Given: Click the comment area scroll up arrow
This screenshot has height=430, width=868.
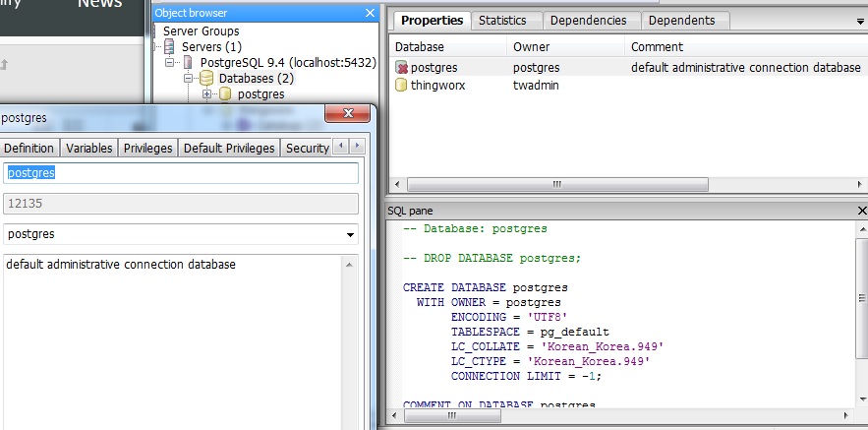Looking at the screenshot, I should pyautogui.click(x=349, y=265).
